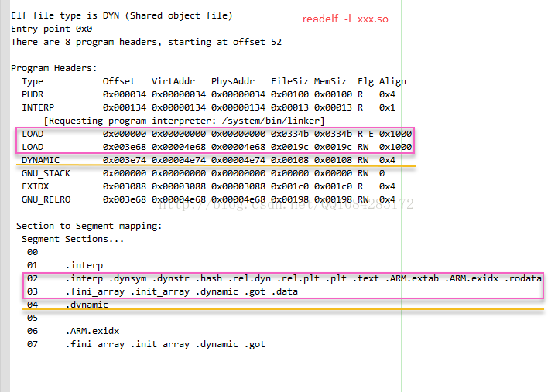Click the 'Offset' column header
This screenshot has width=558, height=392.
click(119, 81)
